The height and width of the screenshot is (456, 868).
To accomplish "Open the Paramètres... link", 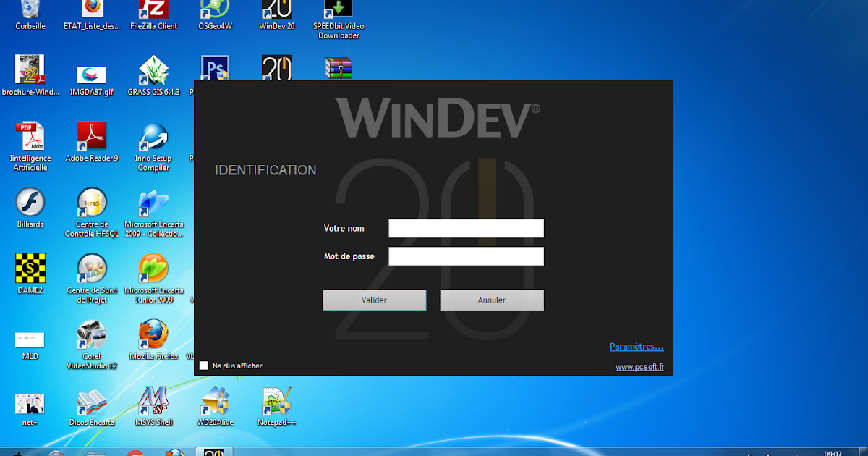I will (x=637, y=346).
